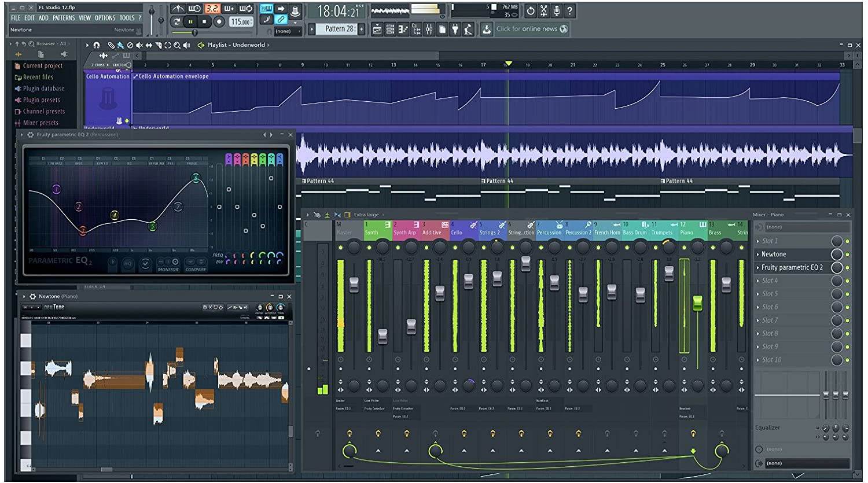This screenshot has width=868, height=483.
Task: Open the OPTIONS menu
Action: [105, 18]
